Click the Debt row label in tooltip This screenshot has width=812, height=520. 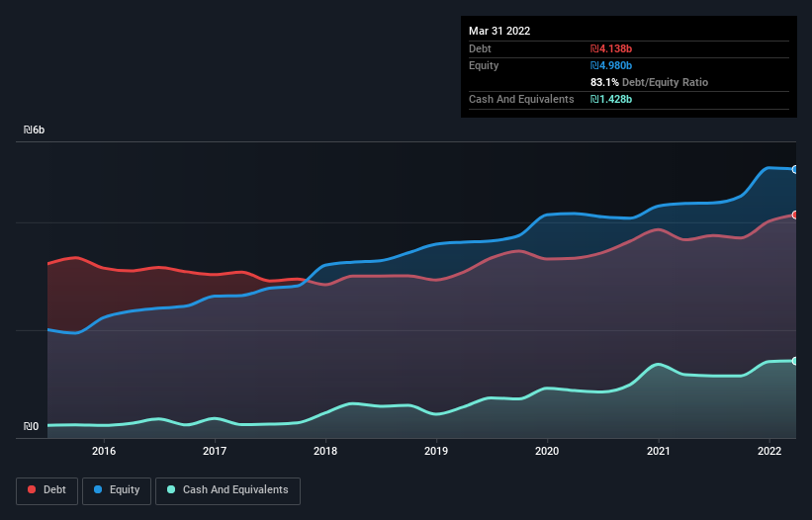(480, 48)
